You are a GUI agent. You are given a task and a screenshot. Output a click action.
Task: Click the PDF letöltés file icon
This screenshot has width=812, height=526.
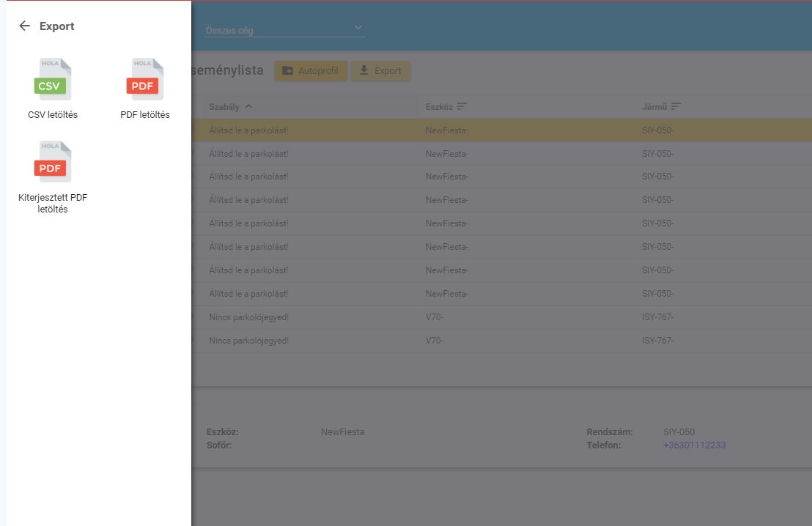tap(145, 80)
